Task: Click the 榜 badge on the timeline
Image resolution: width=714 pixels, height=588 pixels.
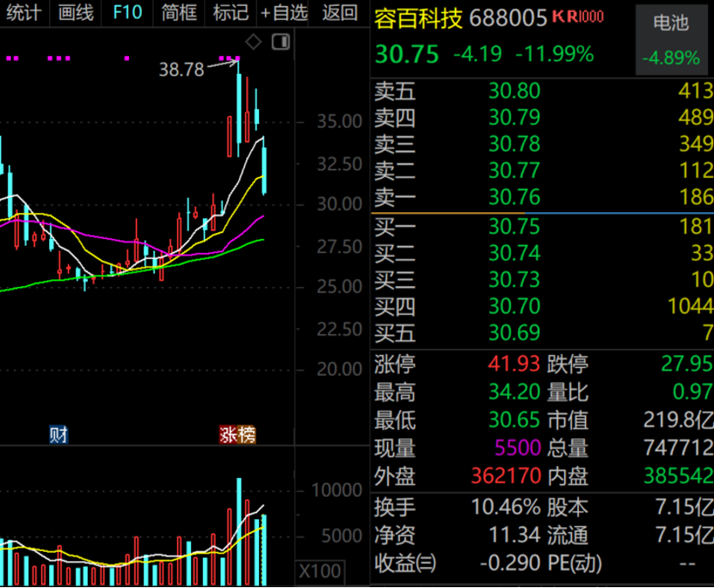Action: coord(247,435)
